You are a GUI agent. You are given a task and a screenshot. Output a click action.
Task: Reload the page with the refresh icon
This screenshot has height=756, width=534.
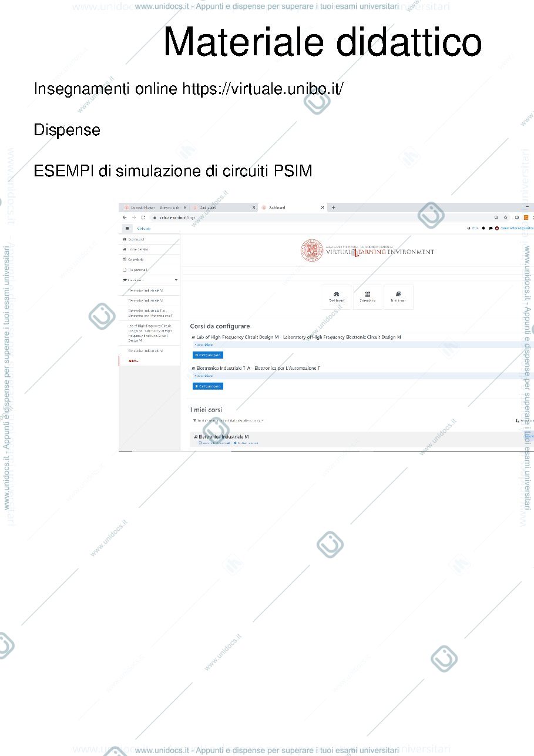pos(142,217)
